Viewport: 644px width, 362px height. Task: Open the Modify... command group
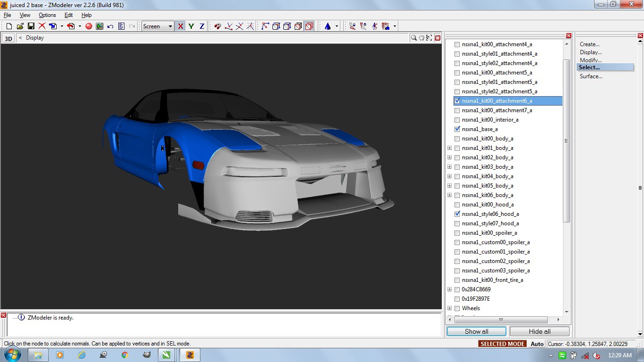point(591,60)
